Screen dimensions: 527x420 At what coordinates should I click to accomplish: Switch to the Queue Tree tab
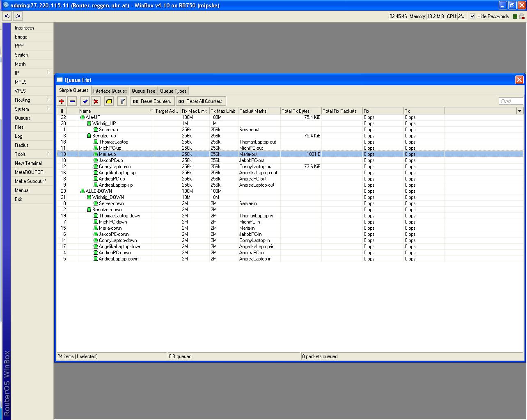pyautogui.click(x=143, y=91)
